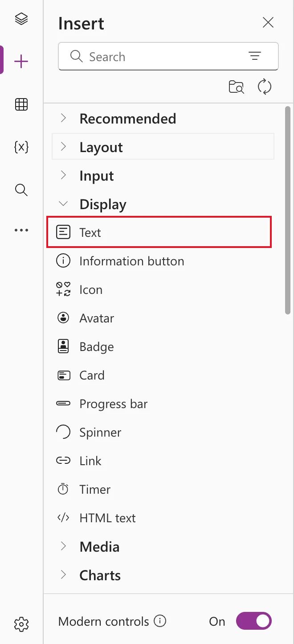This screenshot has width=294, height=644.
Task: Select the Progress bar label
Action: tap(113, 404)
